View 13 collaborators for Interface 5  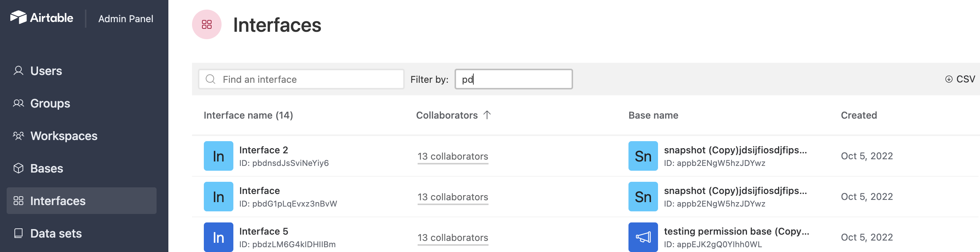click(453, 238)
